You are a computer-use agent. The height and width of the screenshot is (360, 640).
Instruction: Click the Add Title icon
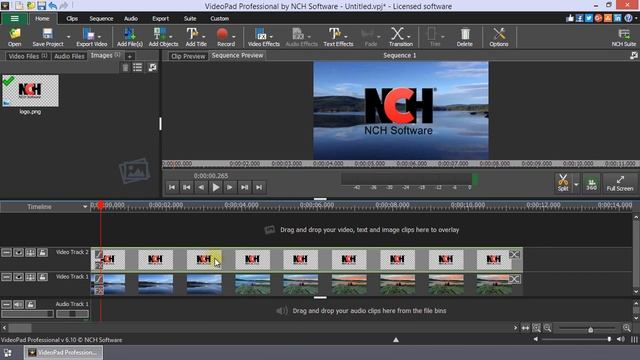click(196, 37)
